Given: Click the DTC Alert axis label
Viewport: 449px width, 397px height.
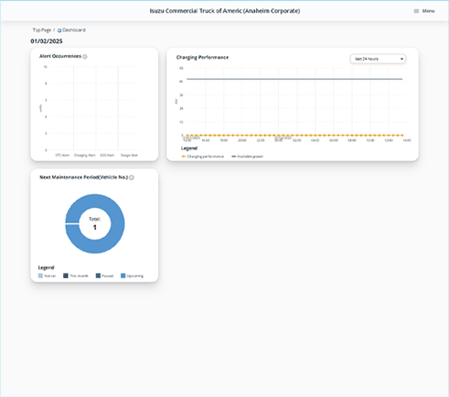Looking at the screenshot, I should coord(62,155).
